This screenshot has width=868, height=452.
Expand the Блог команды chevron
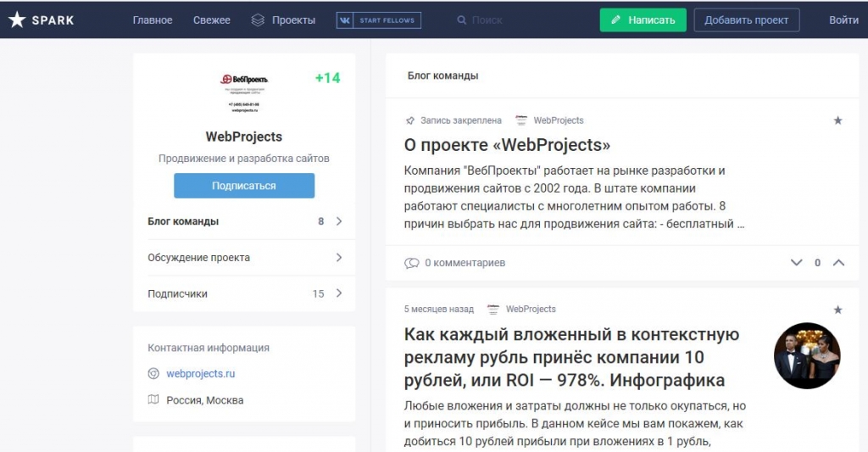pyautogui.click(x=339, y=221)
